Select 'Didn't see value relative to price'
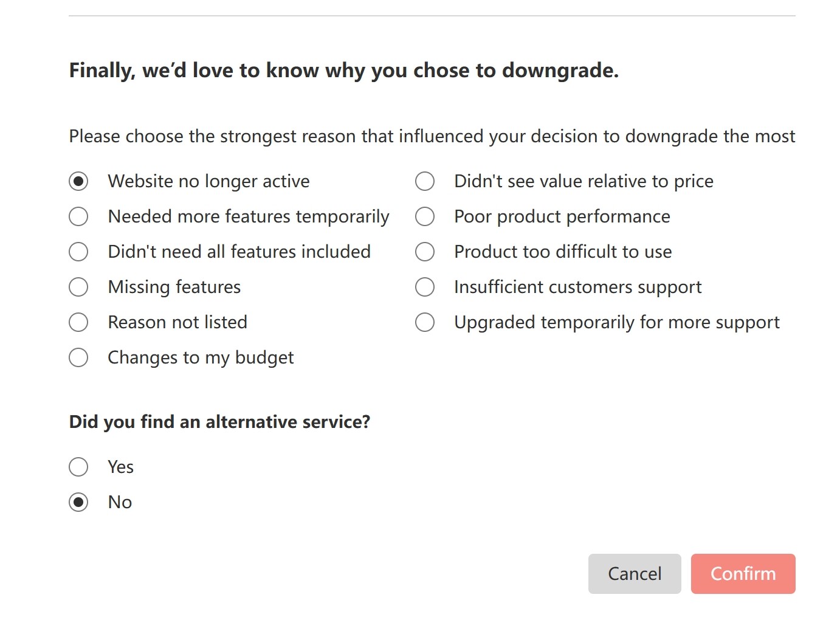The image size is (840, 617). 425,181
